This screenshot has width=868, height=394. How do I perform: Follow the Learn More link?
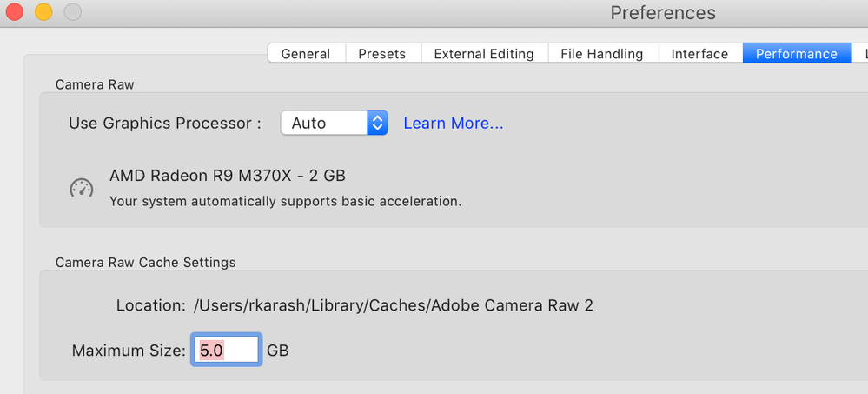(x=454, y=124)
